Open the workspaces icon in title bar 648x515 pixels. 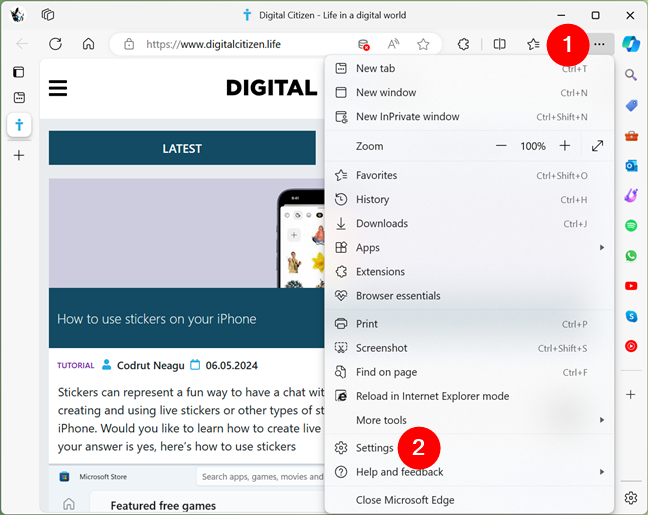tap(48, 15)
